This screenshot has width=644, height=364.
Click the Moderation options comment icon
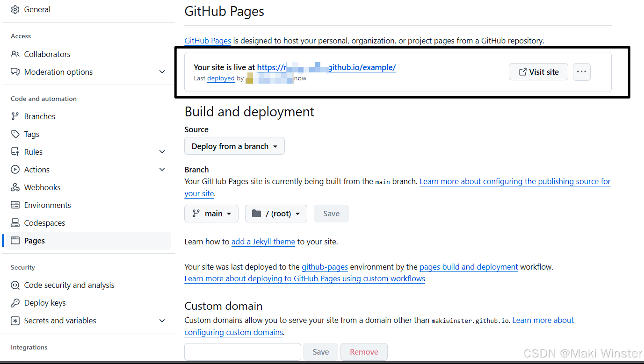click(15, 72)
